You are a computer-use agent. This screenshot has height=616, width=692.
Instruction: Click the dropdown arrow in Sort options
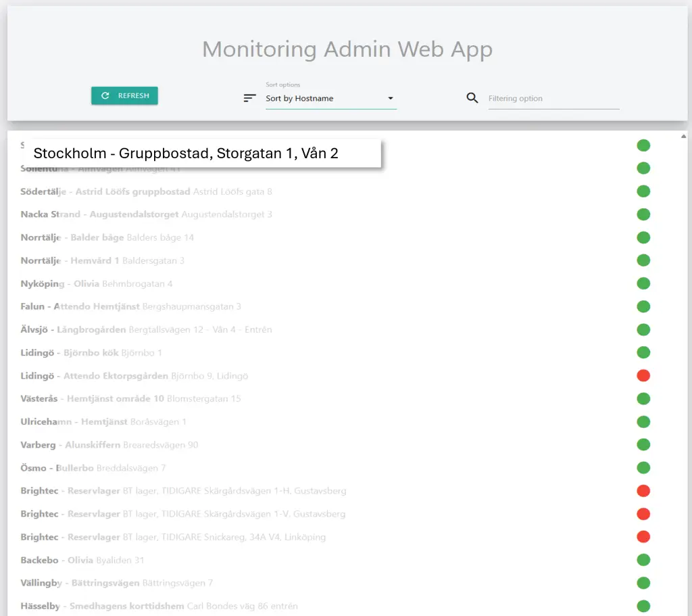(x=391, y=99)
